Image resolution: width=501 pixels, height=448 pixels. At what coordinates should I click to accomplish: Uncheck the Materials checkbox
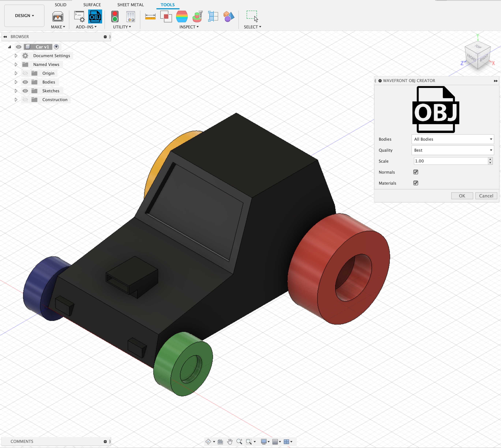[x=416, y=183]
